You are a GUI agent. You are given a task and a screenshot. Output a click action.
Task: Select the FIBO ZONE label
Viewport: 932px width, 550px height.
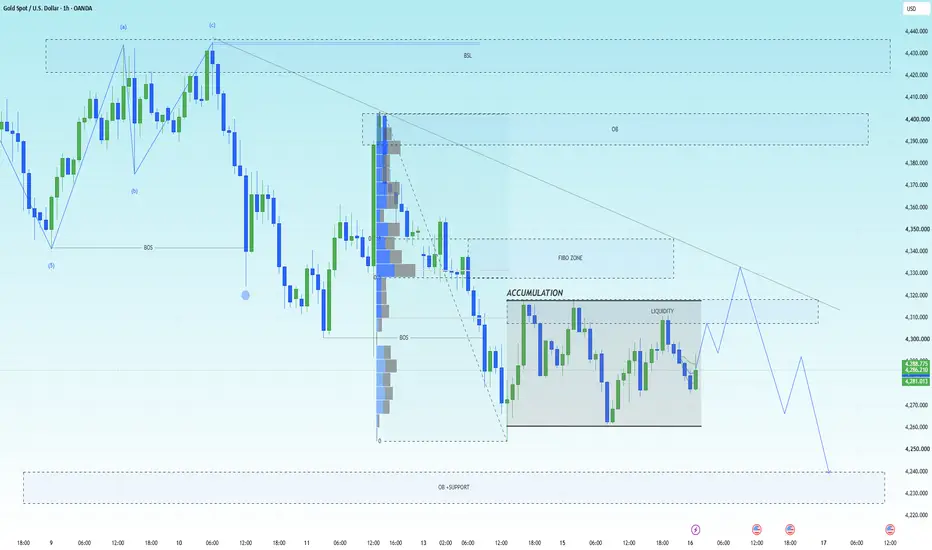click(x=570, y=258)
